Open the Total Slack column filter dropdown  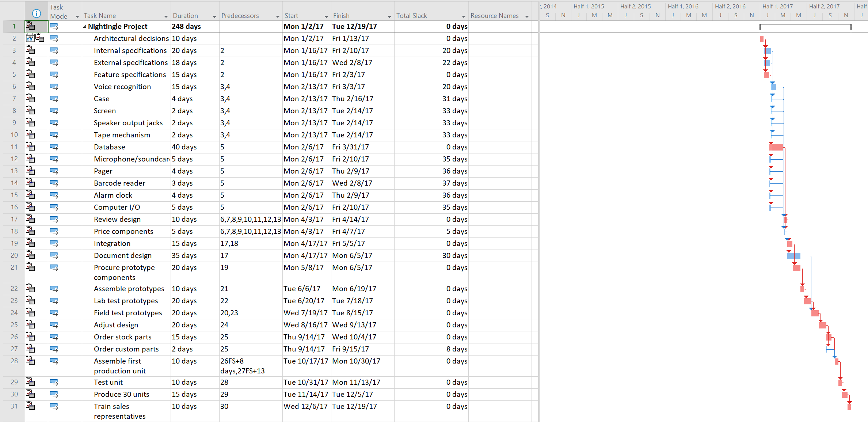(463, 16)
